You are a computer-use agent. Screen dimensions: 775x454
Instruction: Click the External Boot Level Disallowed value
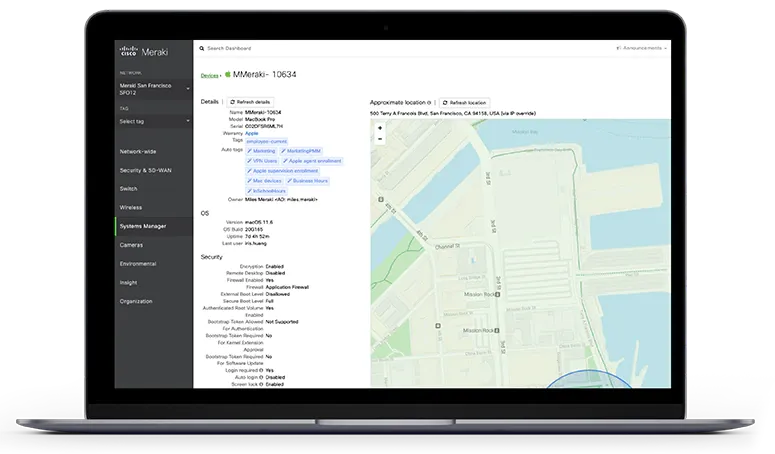click(278, 294)
